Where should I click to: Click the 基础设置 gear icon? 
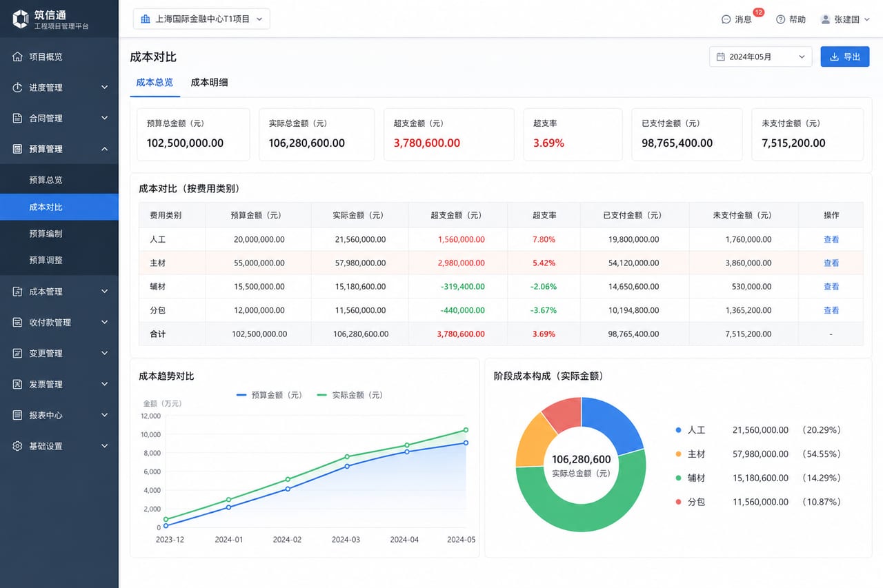click(18, 446)
